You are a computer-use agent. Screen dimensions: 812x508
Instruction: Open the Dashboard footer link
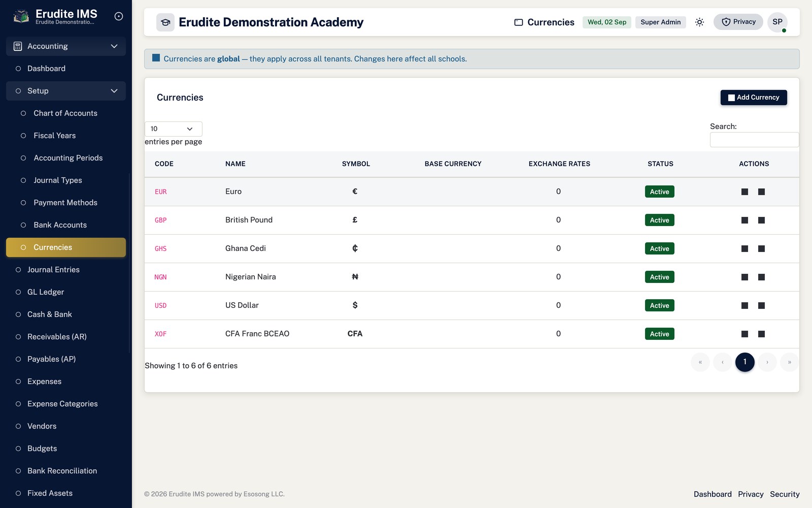[713, 494]
